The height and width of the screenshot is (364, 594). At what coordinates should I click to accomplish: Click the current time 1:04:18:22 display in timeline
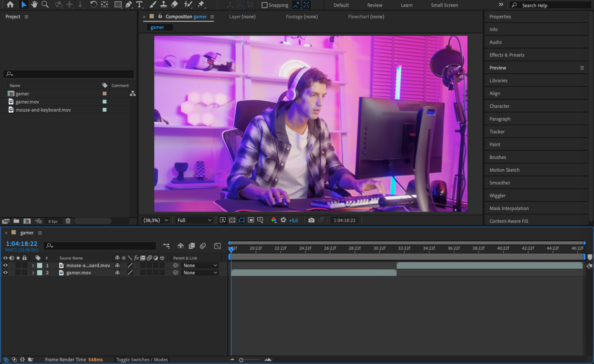tap(22, 244)
